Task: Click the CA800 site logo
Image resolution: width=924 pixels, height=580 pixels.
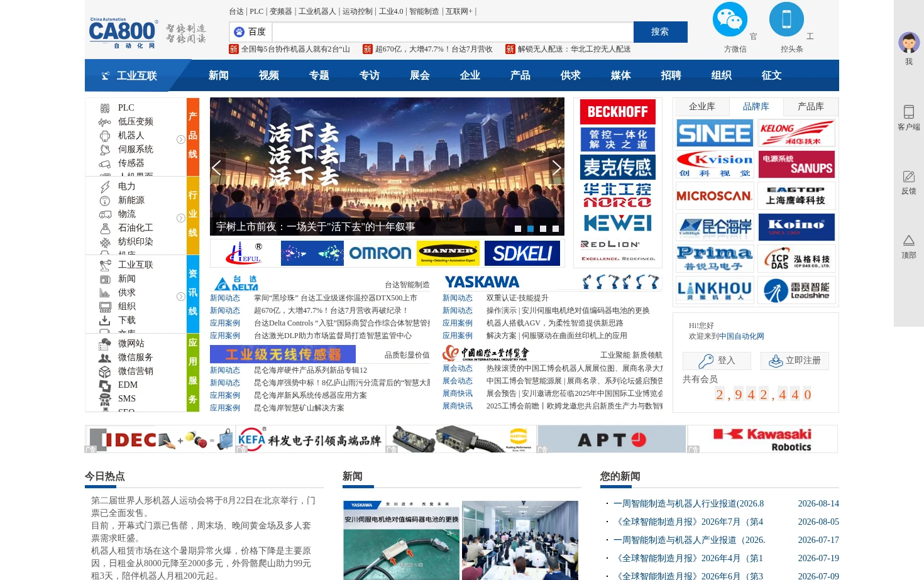Action: pyautogui.click(x=123, y=33)
